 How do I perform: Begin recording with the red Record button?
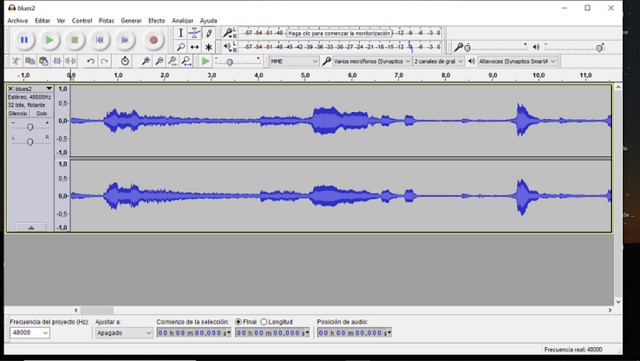pos(153,40)
